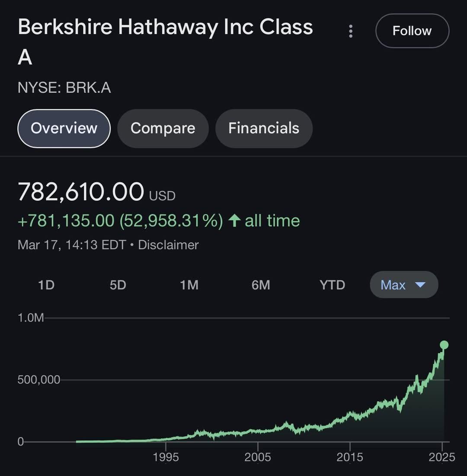The height and width of the screenshot is (476, 467).
Task: Select the YTD time range
Action: (332, 285)
